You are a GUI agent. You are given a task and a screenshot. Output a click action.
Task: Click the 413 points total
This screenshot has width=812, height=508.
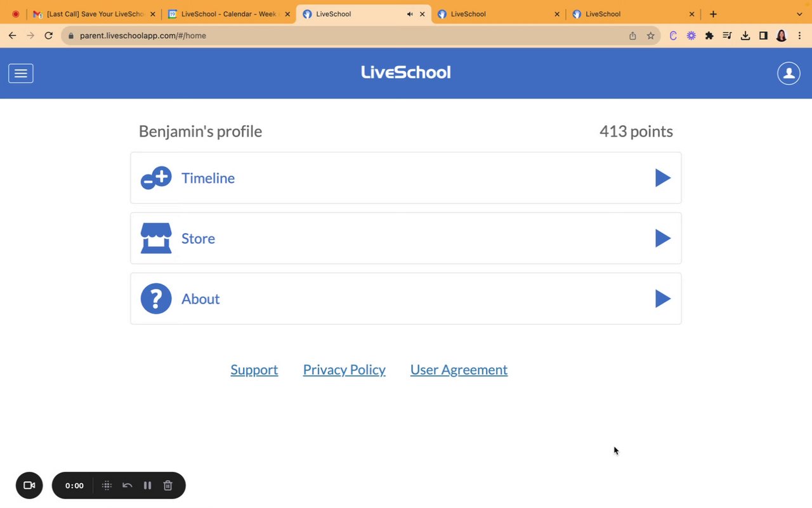pyautogui.click(x=636, y=131)
